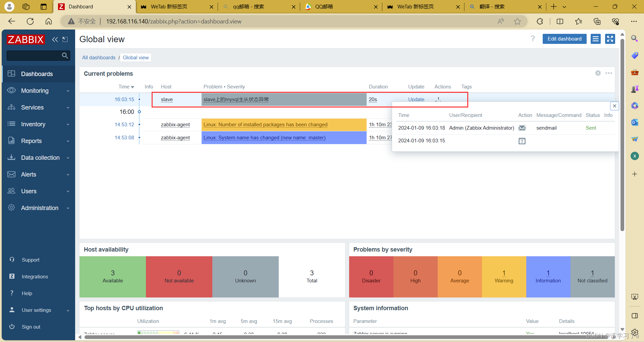Open slave host link in problems
The image size is (644, 342).
167,99
